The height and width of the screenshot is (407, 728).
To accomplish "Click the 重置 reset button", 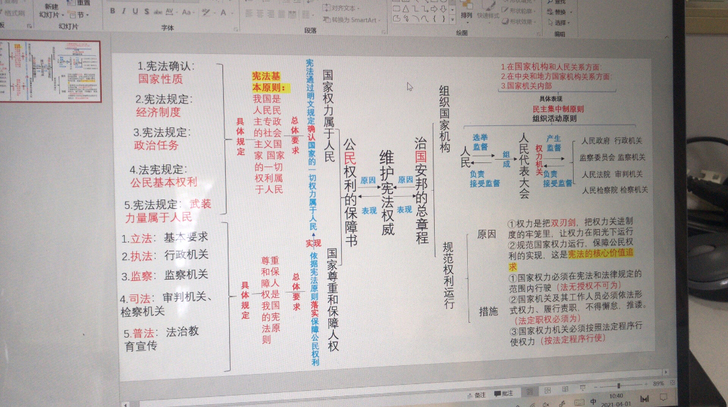I will click(80, 3).
